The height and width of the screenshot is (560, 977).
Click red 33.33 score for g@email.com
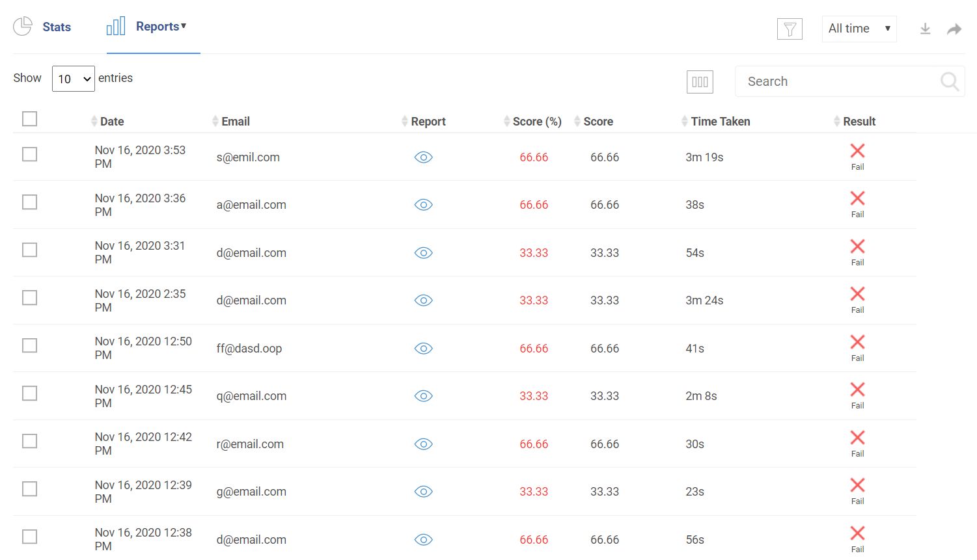click(534, 492)
